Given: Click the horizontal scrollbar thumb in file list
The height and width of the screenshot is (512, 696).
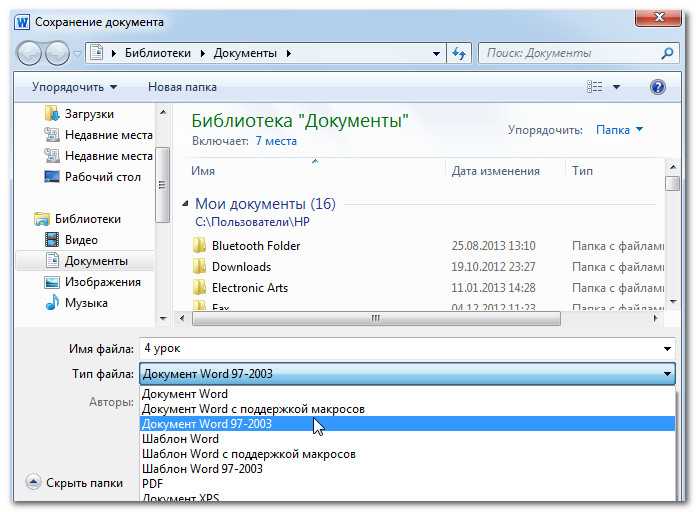Looking at the screenshot, I should (376, 318).
